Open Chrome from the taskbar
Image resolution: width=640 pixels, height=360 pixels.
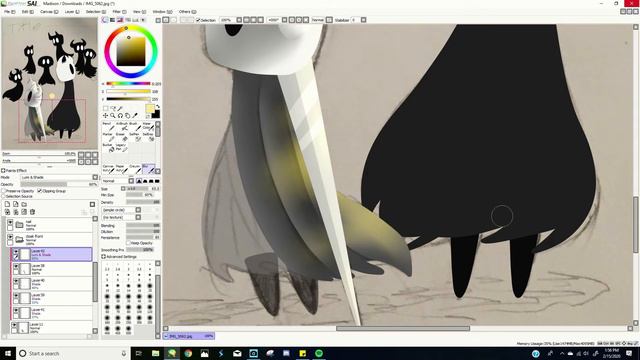click(188, 353)
